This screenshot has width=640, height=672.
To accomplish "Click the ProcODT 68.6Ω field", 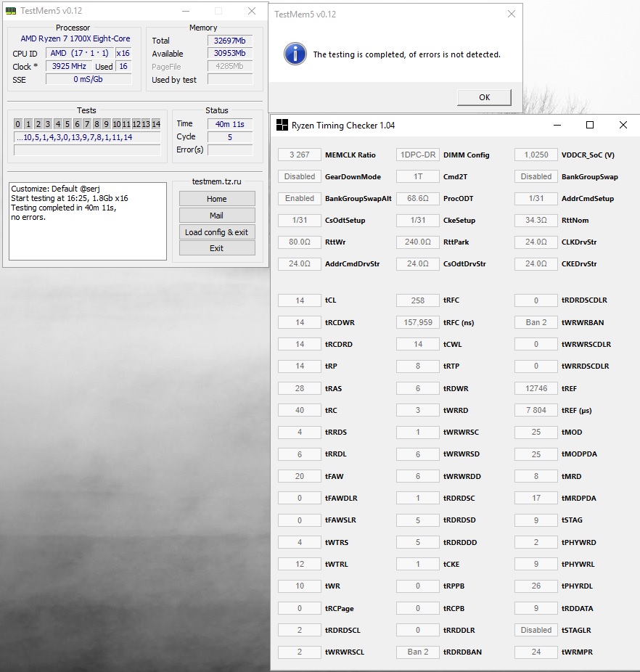I will [x=417, y=198].
